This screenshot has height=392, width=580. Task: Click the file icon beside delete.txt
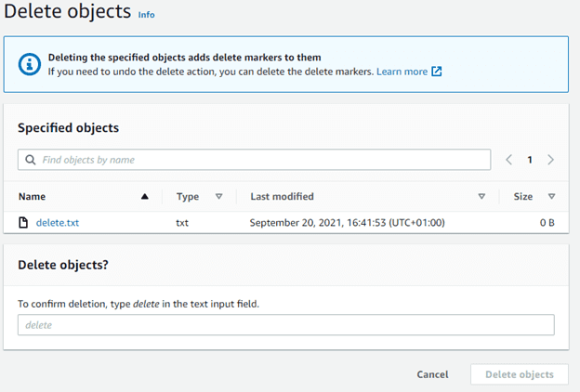pos(23,223)
